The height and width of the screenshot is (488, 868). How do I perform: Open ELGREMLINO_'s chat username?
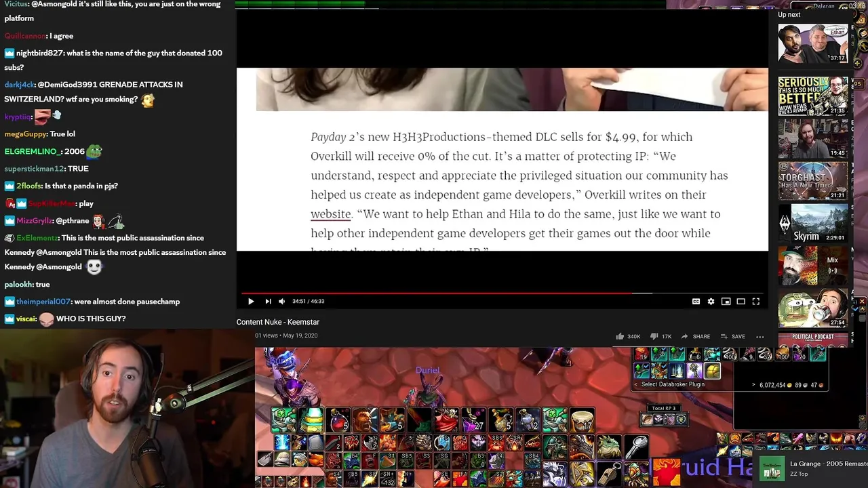(x=33, y=152)
